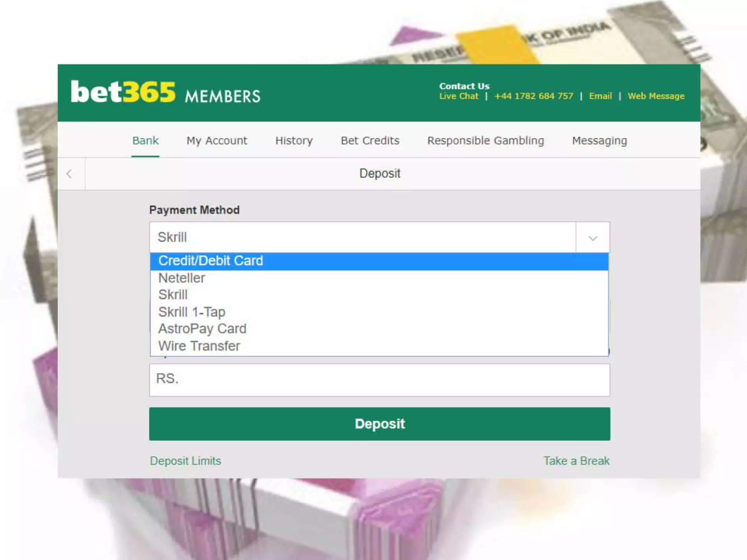Open the Bet Credits tab
This screenshot has width=747, height=560.
click(369, 141)
